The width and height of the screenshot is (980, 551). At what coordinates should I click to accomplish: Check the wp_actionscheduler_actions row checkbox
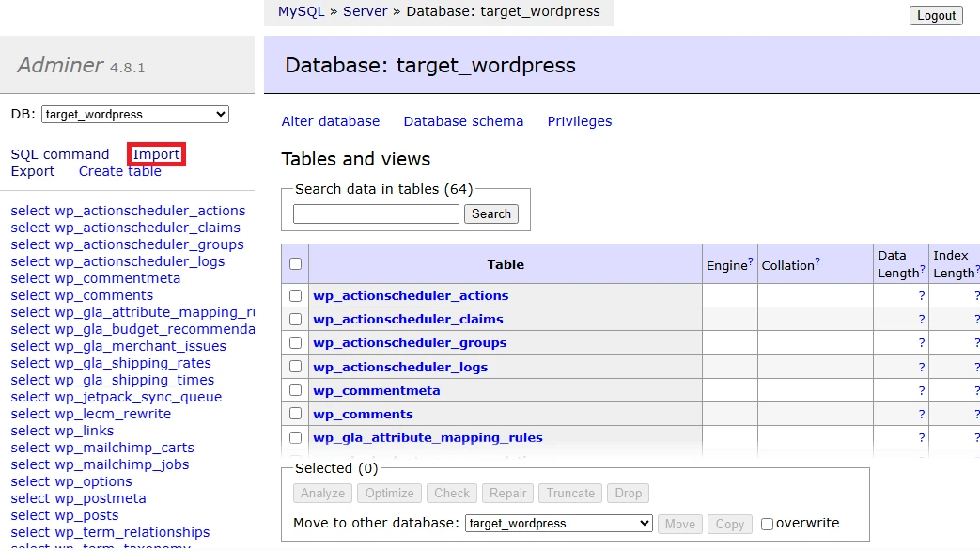tap(296, 295)
